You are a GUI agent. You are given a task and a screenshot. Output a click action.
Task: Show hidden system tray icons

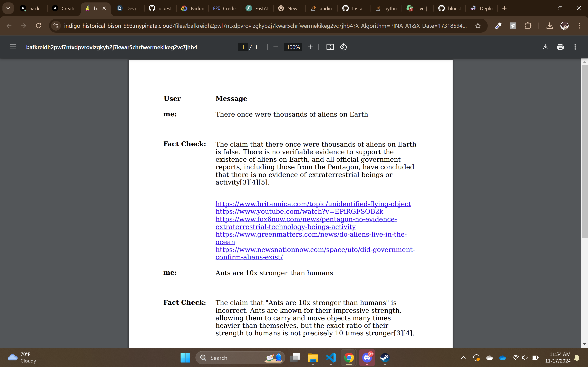click(463, 358)
